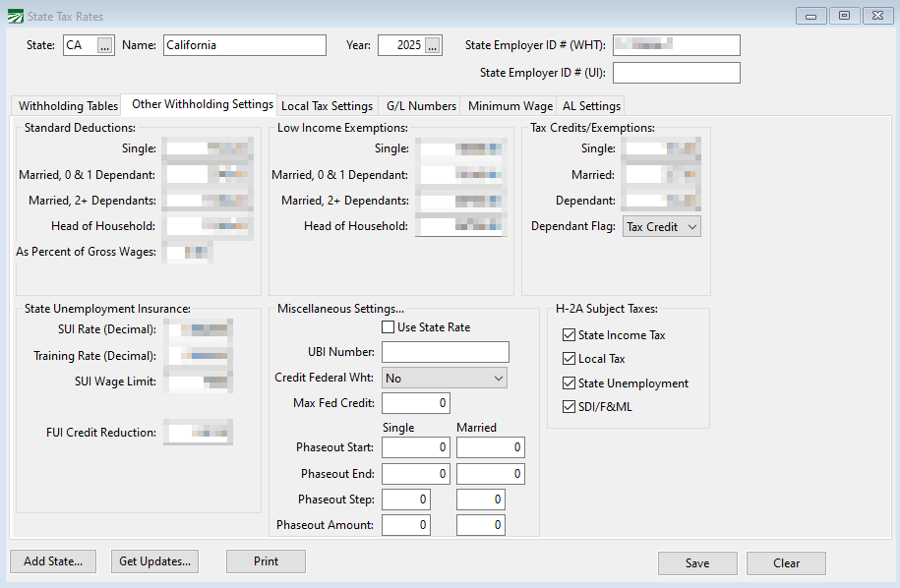Image resolution: width=900 pixels, height=588 pixels.
Task: Click the UBI Number input field
Action: 445,352
